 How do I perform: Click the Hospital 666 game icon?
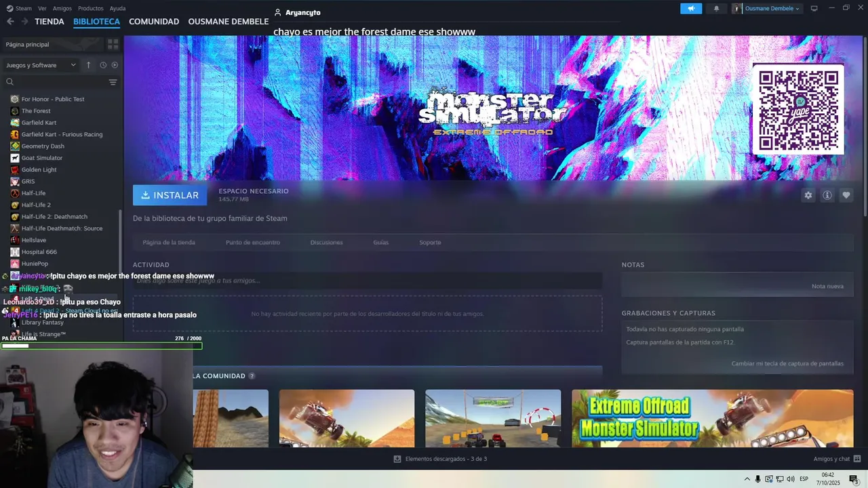15,251
